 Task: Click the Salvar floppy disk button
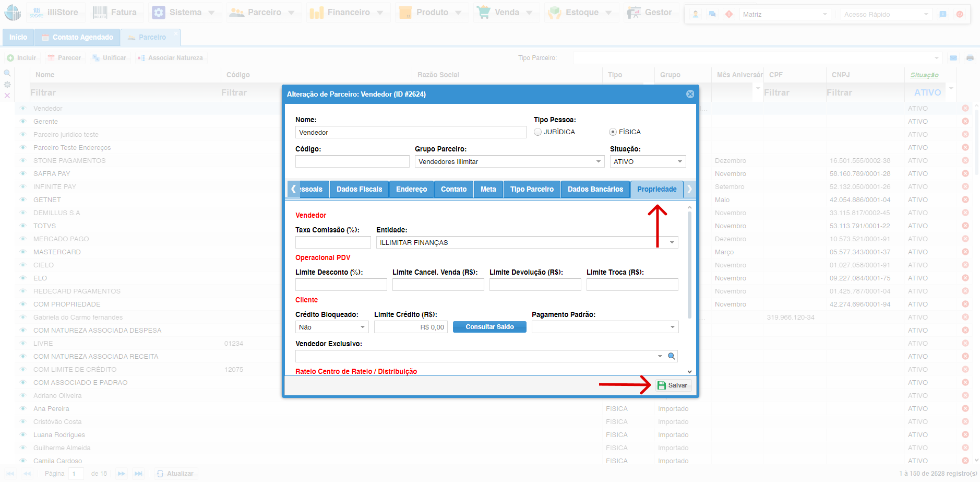point(673,385)
